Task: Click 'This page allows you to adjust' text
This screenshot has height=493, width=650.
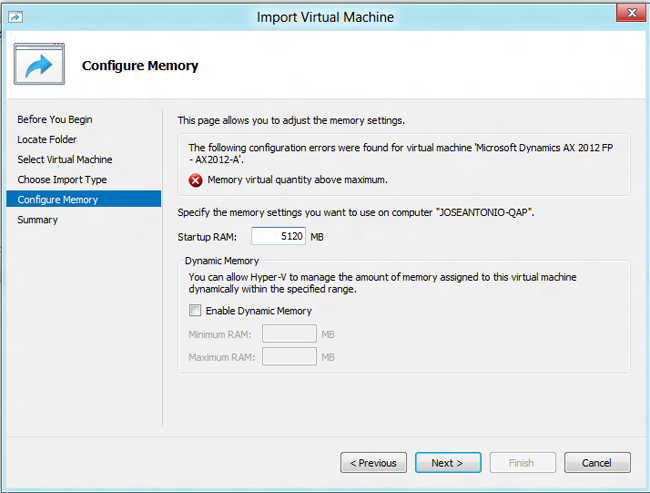Action: [x=291, y=121]
